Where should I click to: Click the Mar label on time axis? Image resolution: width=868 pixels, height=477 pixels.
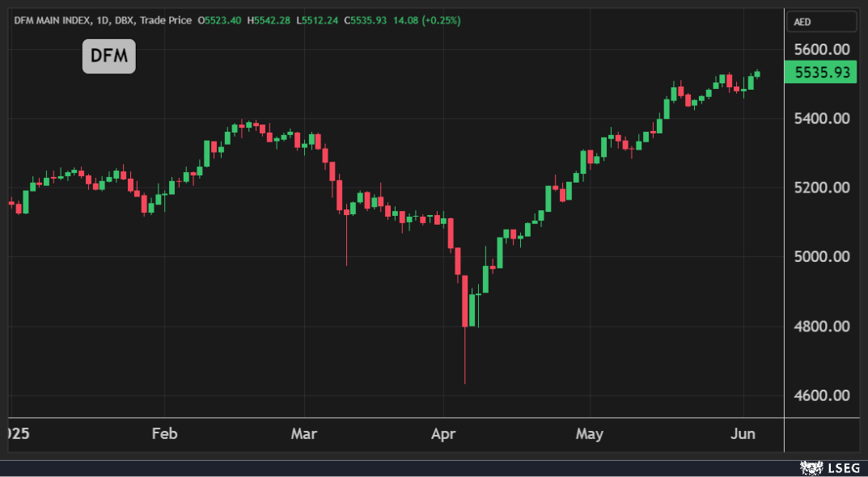[x=304, y=433]
